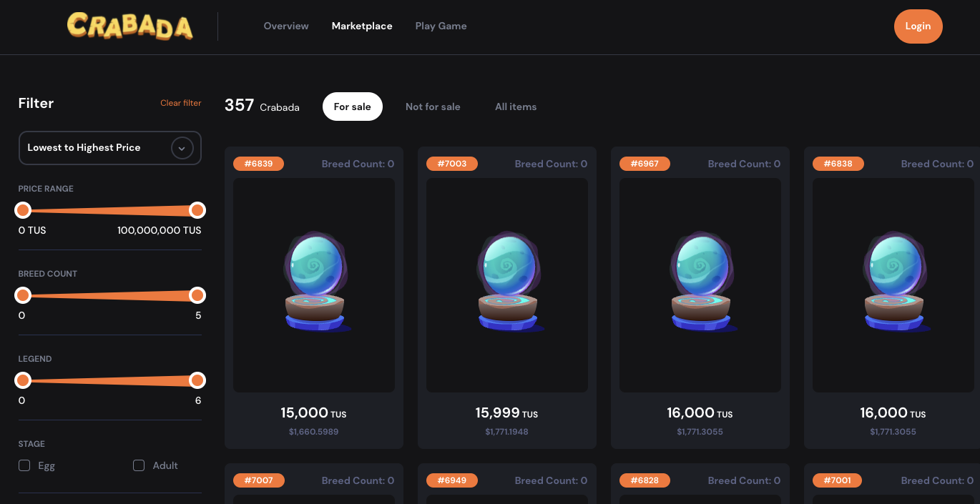Click the $1,771.1948 dollar value
980x504 pixels.
point(507,432)
